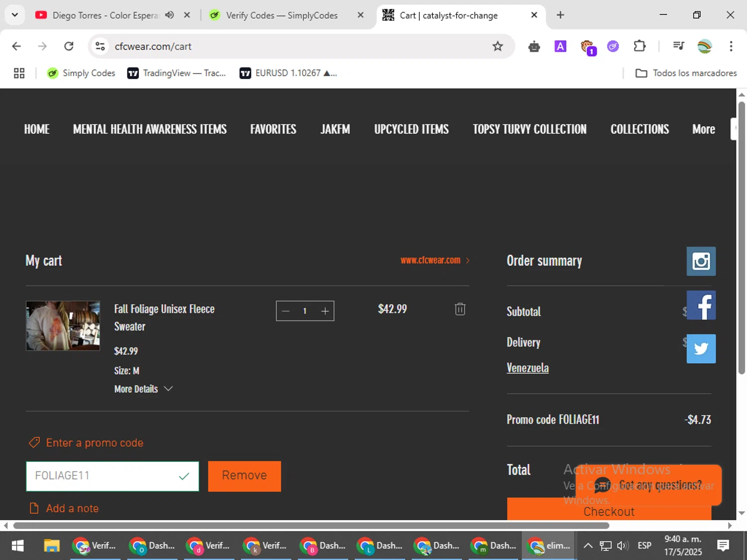Open the taskbar volume icon
This screenshot has height=560, width=747.
(x=622, y=546)
